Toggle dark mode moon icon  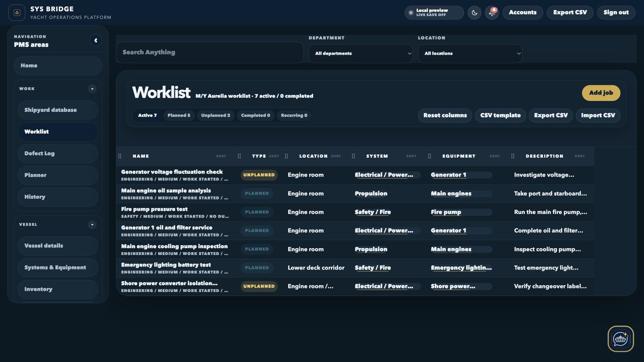point(474,12)
